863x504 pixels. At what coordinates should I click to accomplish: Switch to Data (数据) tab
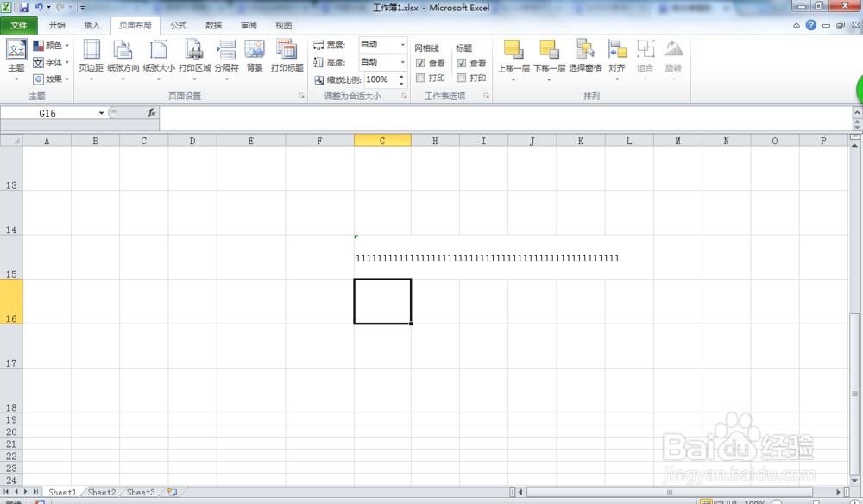click(x=213, y=25)
